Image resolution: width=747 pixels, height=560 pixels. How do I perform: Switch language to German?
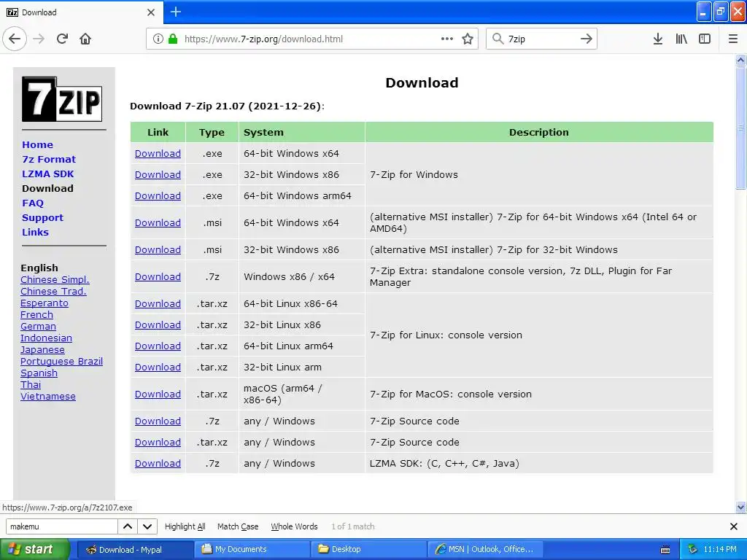(x=38, y=327)
